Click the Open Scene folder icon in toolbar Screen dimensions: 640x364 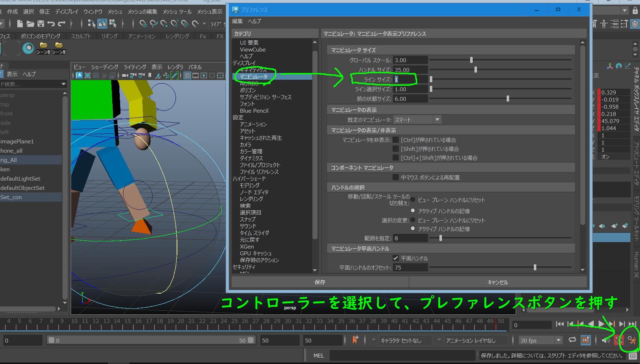point(30,24)
